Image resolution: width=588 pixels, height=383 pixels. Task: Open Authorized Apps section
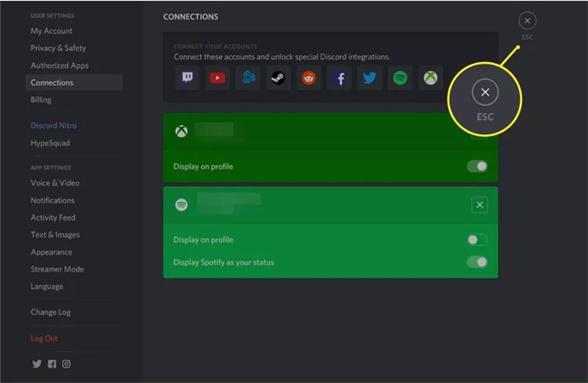[74, 66]
